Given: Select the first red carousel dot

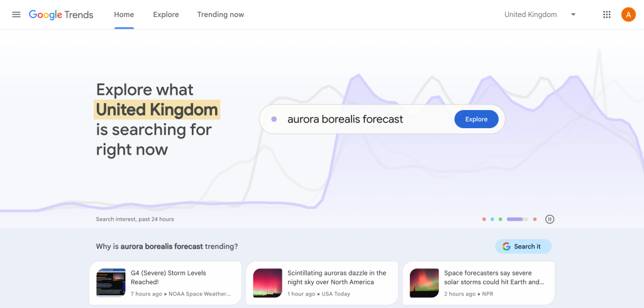Looking at the screenshot, I should point(484,219).
